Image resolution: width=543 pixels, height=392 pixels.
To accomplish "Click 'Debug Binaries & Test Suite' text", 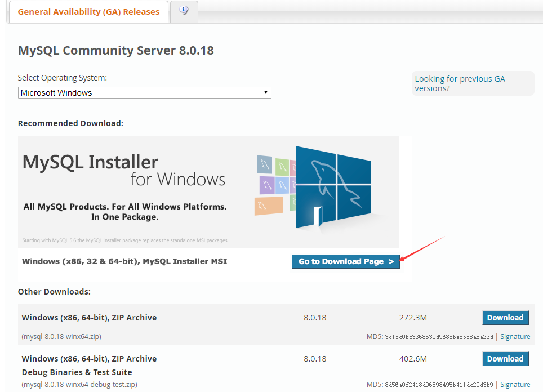I will (x=77, y=372).
